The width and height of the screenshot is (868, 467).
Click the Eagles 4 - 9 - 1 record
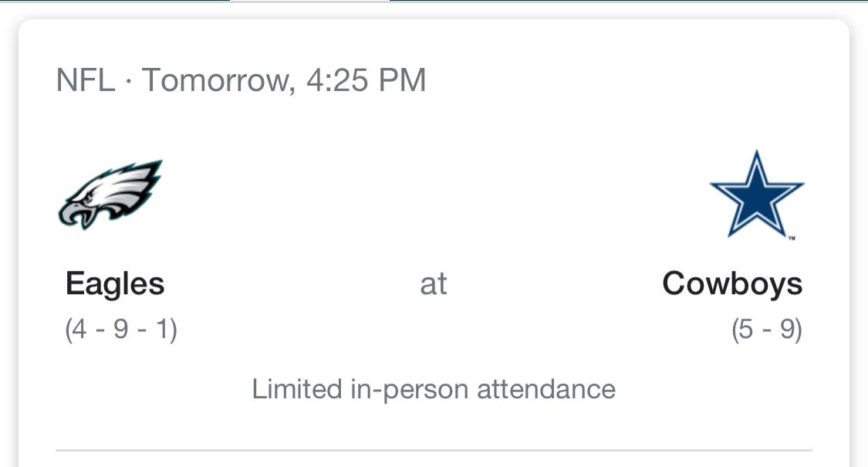pyautogui.click(x=121, y=329)
